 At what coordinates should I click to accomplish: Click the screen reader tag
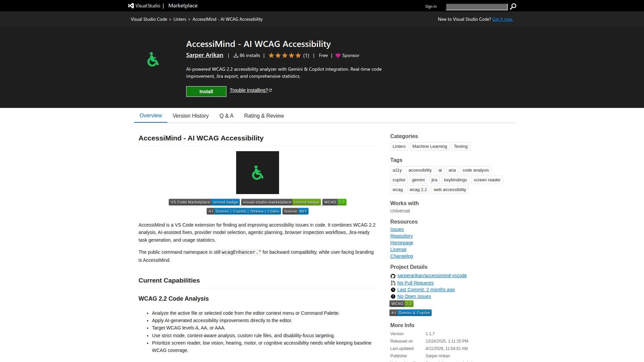coord(487,180)
